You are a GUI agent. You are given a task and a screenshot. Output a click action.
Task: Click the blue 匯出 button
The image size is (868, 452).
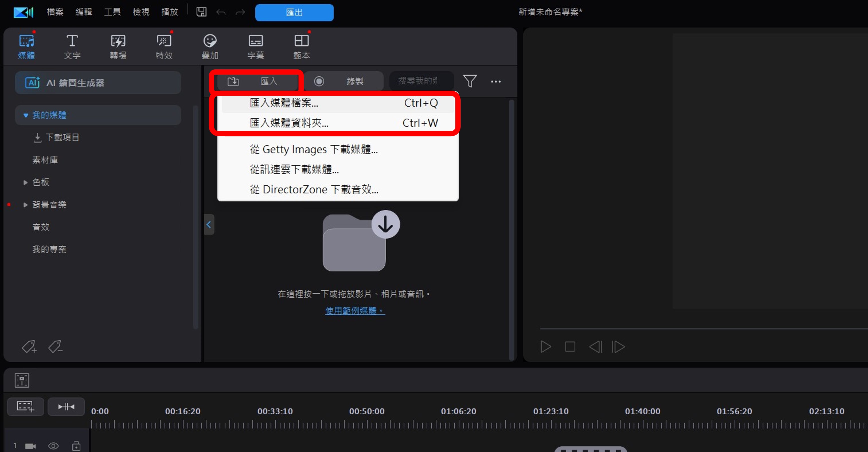(294, 13)
